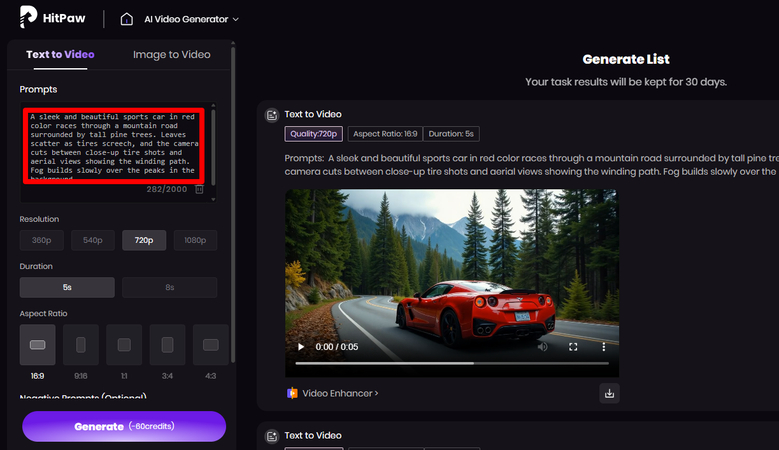Select 3:4 aspect ratio
The height and width of the screenshot is (450, 779).
click(167, 345)
